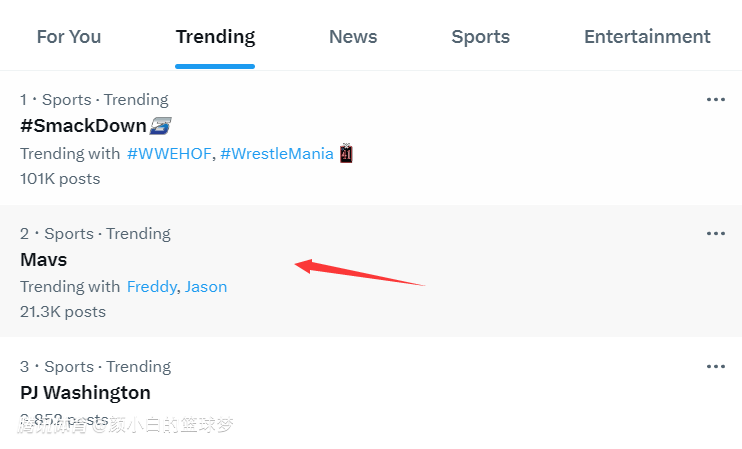Go to the Sports tab
Screen dimensions: 742x449
pos(480,37)
